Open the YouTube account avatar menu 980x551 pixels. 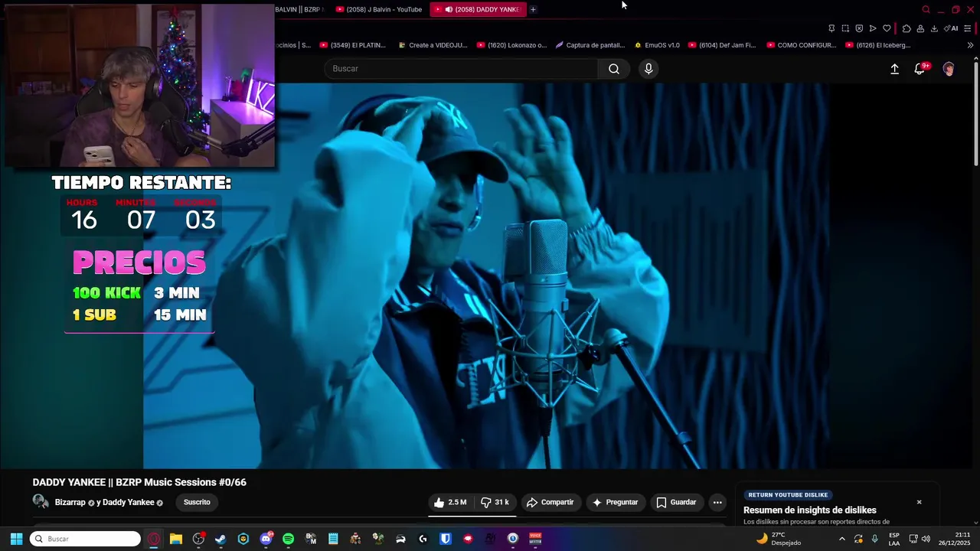949,69
